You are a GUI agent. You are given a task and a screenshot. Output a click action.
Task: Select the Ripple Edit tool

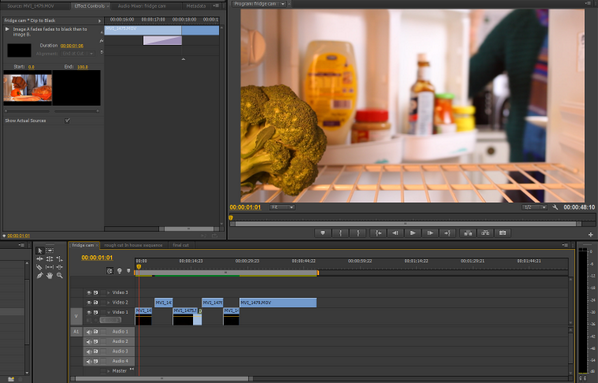pos(40,259)
